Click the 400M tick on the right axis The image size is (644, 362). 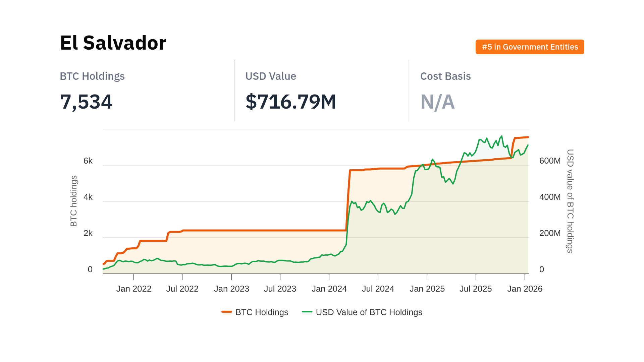[x=550, y=197]
